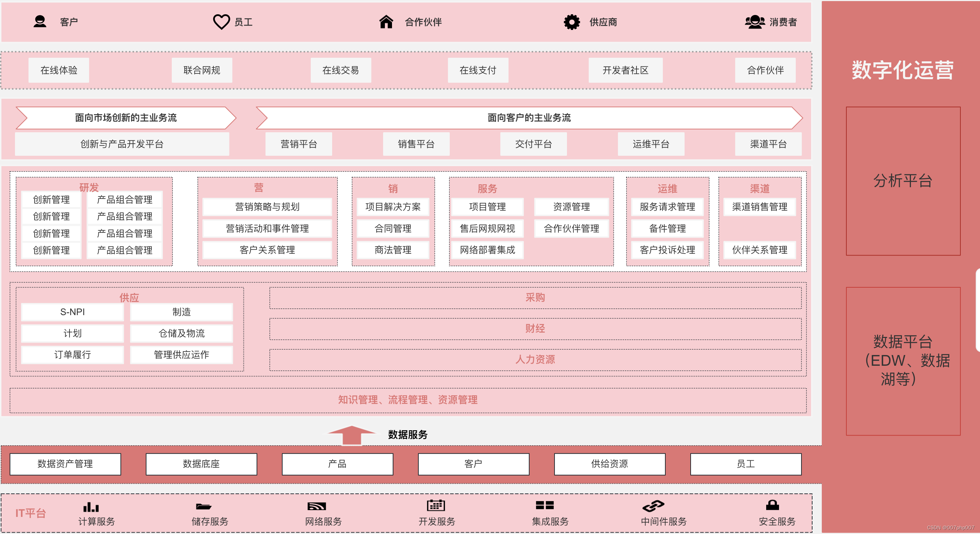Click the 交付平台 box

pos(534,144)
